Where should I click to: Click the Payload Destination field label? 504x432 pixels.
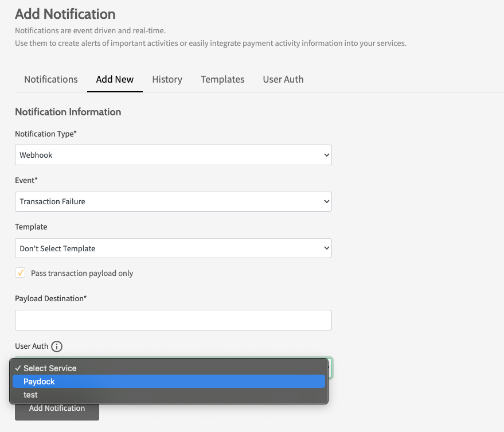pos(50,298)
